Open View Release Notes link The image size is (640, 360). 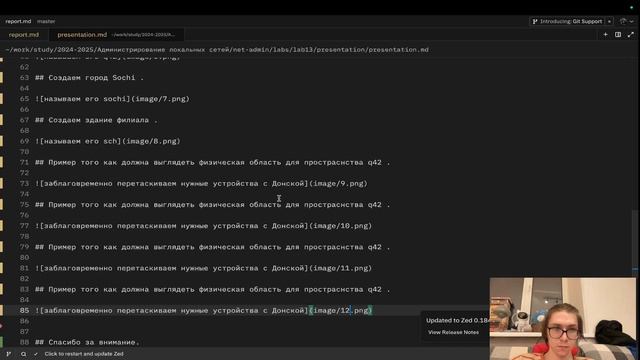[453, 332]
